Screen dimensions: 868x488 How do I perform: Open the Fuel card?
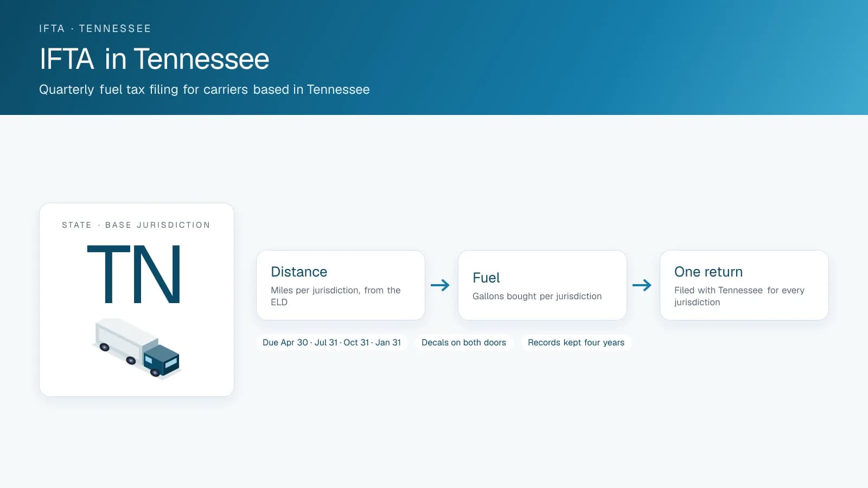542,285
